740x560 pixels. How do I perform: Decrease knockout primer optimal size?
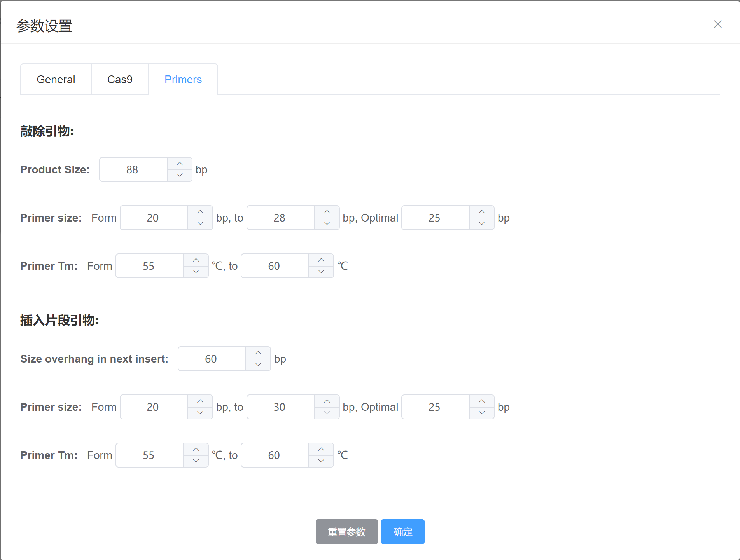pyautogui.click(x=482, y=223)
